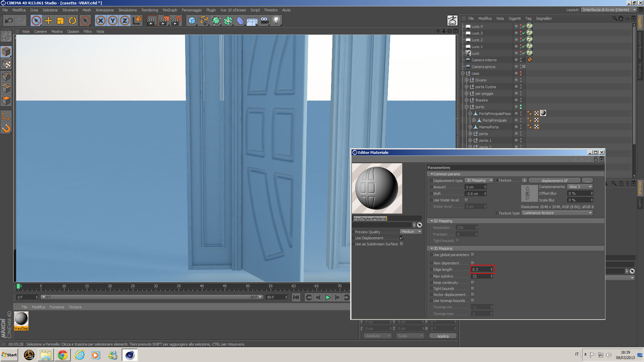Click the light bulb icon
Viewport: 644px width, 362px height.
point(276,21)
